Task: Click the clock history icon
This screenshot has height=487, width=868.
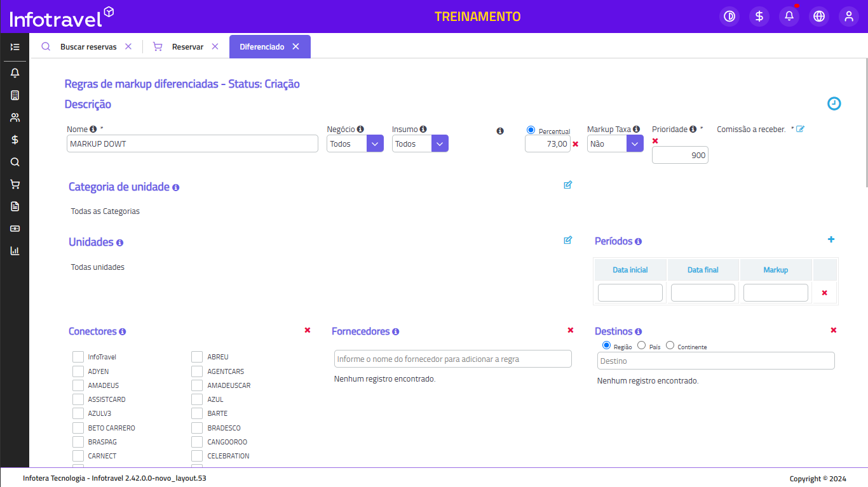Action: (x=834, y=103)
